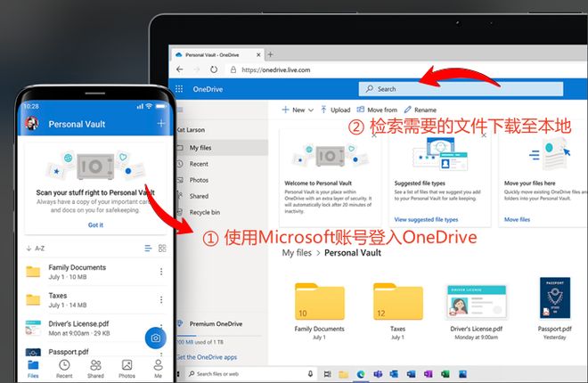Click My files in the breadcrumb

297,253
